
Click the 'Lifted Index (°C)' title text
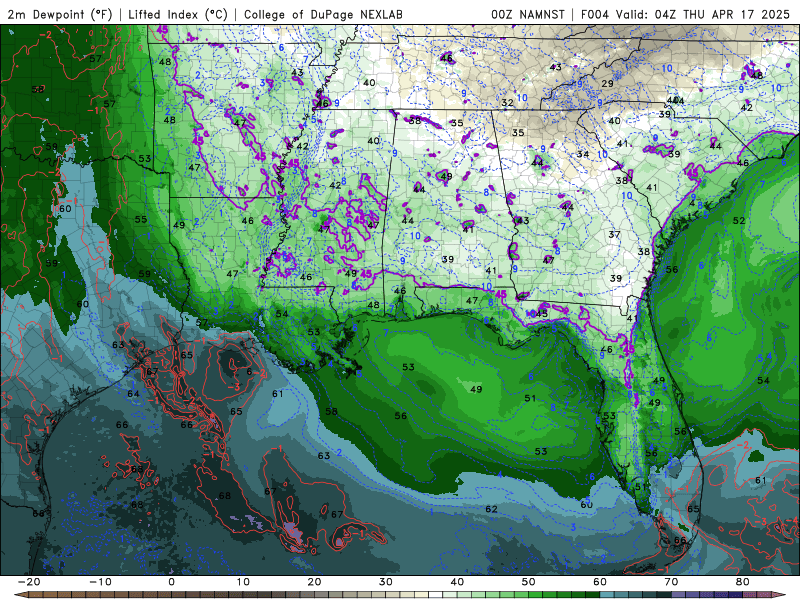click(178, 14)
